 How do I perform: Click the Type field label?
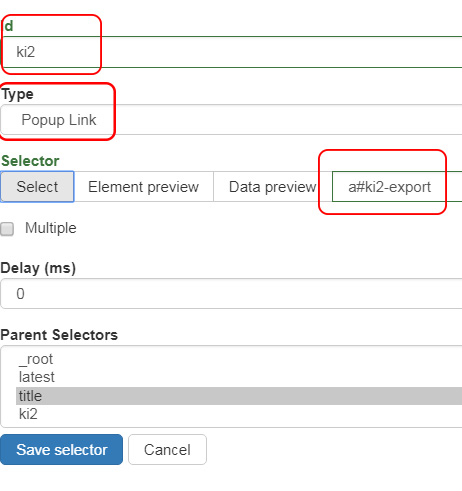point(17,94)
